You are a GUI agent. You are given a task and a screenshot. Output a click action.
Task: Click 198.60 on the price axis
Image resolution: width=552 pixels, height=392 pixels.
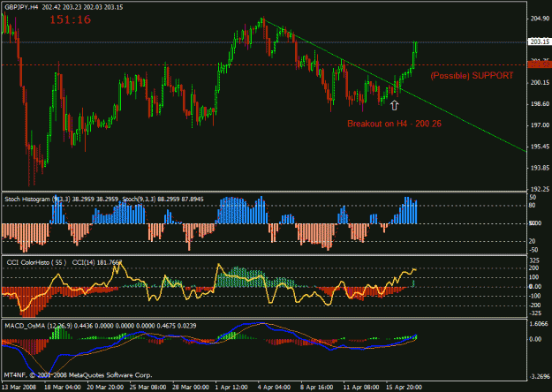pos(540,104)
